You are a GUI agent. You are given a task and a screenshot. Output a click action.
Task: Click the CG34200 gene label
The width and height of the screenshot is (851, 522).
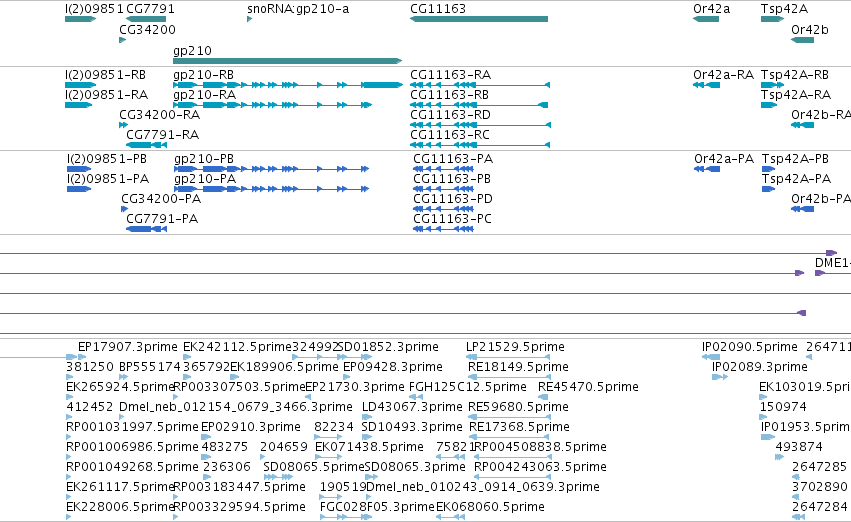pyautogui.click(x=148, y=30)
